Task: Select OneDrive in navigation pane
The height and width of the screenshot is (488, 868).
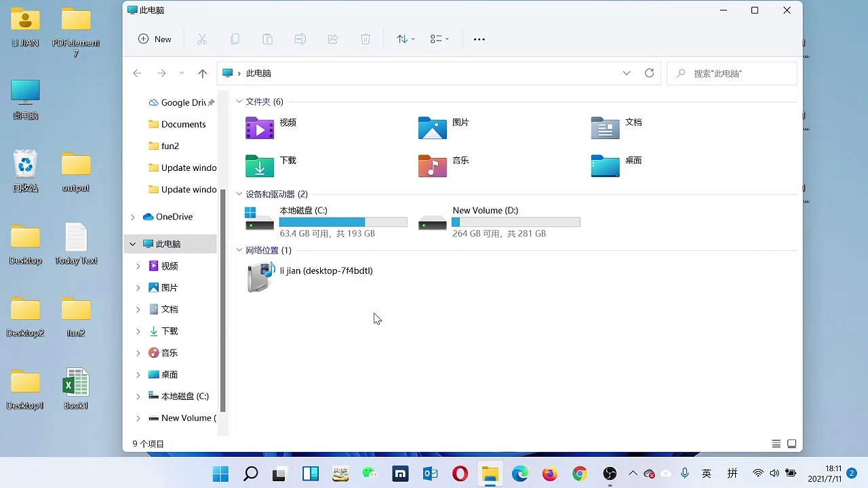Action: (x=168, y=217)
